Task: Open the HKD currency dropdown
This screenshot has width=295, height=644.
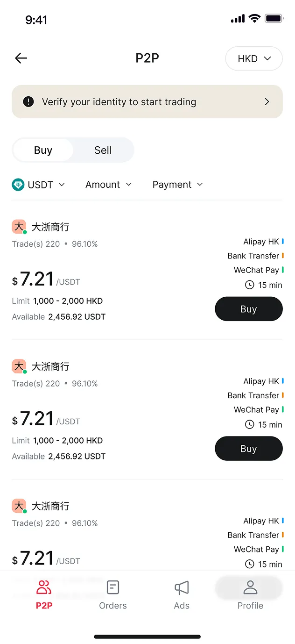Action: [253, 58]
